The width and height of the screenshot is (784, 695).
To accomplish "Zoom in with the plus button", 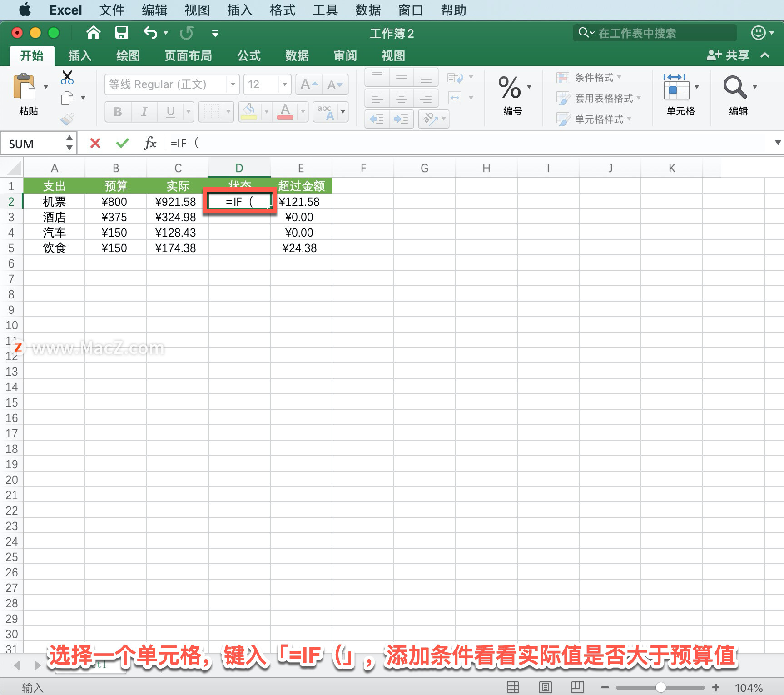I will click(x=716, y=687).
